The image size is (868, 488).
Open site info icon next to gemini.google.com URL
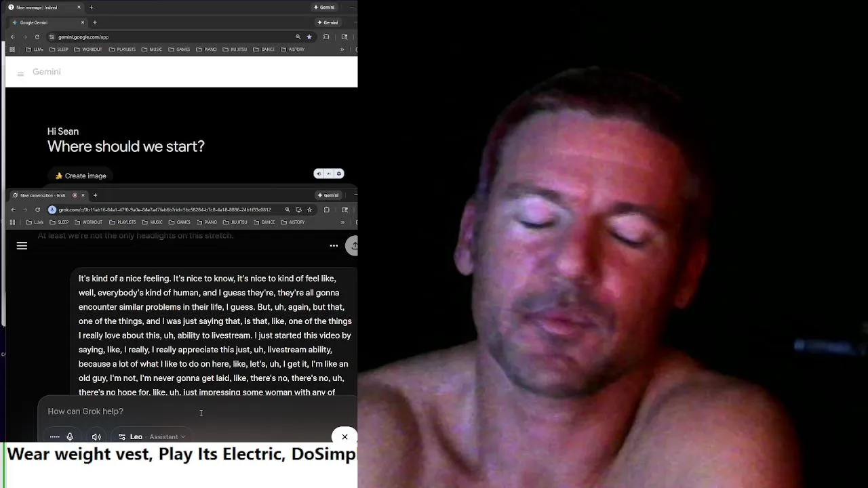point(52,37)
